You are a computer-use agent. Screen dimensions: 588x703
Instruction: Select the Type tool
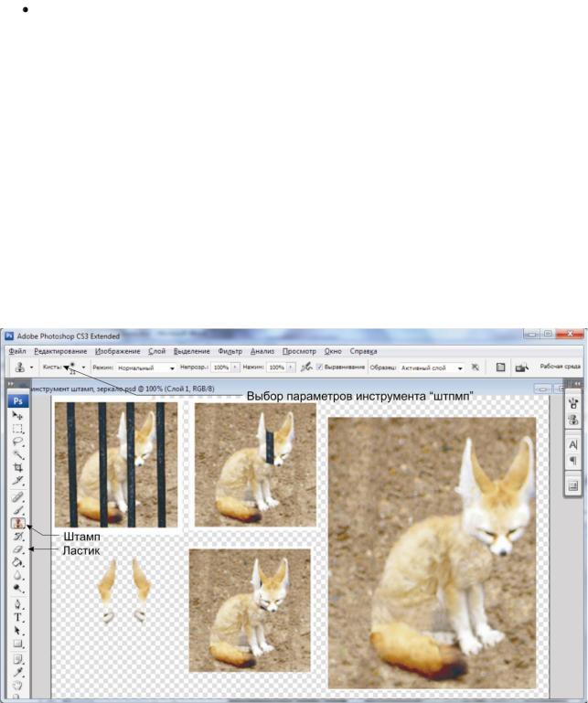click(x=17, y=617)
